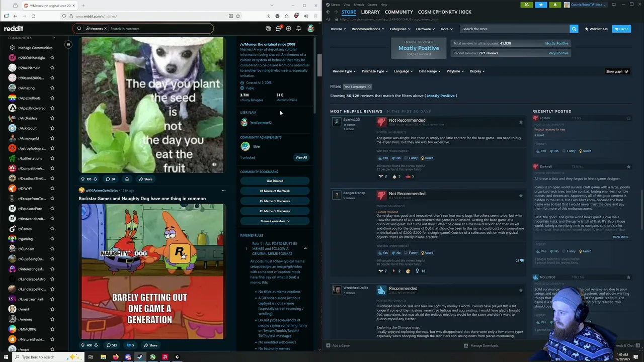Collapse the Communities section in Reddit sidebar
This screenshot has width=644, height=362.
click(x=54, y=38)
